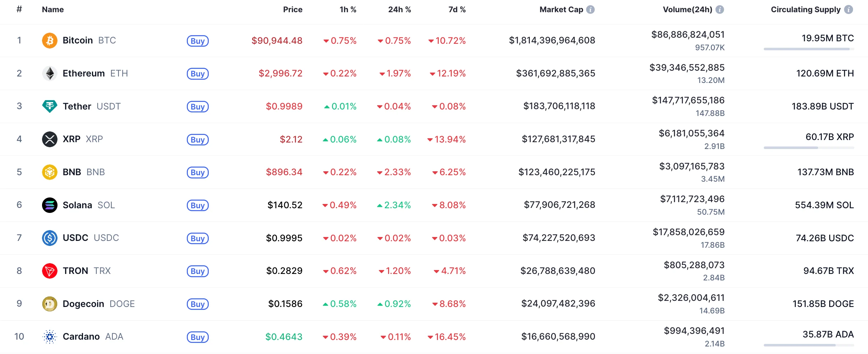Sort the table by Price column
The image size is (868, 354).
[292, 10]
